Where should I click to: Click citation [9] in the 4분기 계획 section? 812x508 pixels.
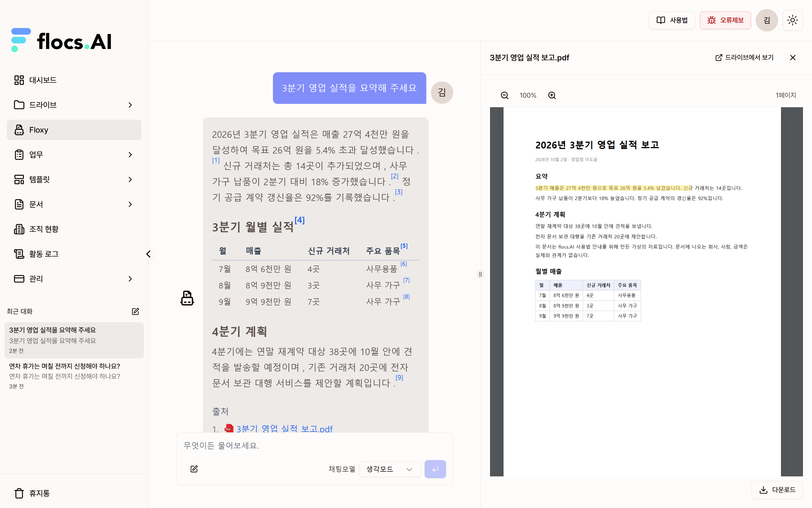pos(399,377)
